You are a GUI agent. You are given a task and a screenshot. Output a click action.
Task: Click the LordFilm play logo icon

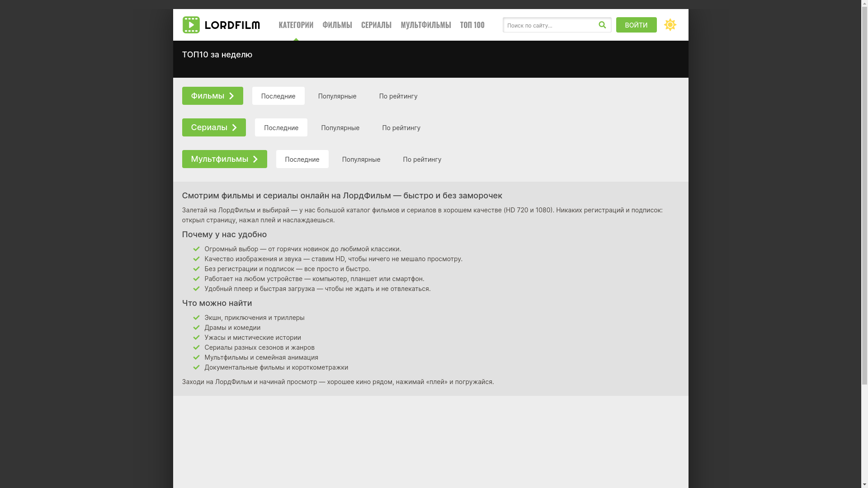pyautogui.click(x=191, y=25)
